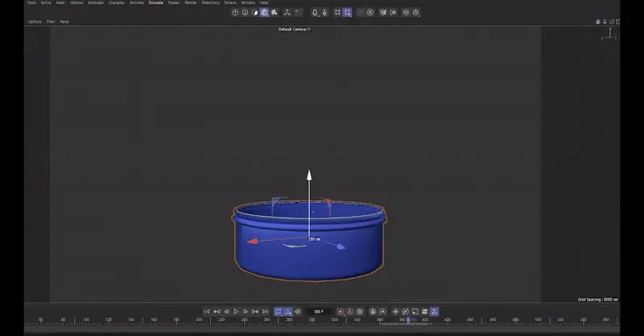The width and height of the screenshot is (644, 336).
Task: Click the Record Active Objects button
Action: click(x=340, y=312)
